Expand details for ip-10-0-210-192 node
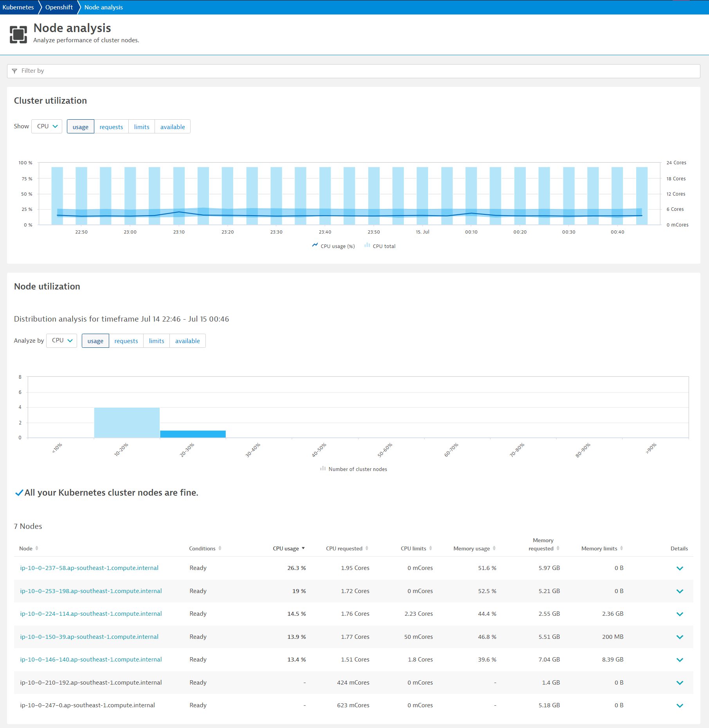 coord(680,683)
